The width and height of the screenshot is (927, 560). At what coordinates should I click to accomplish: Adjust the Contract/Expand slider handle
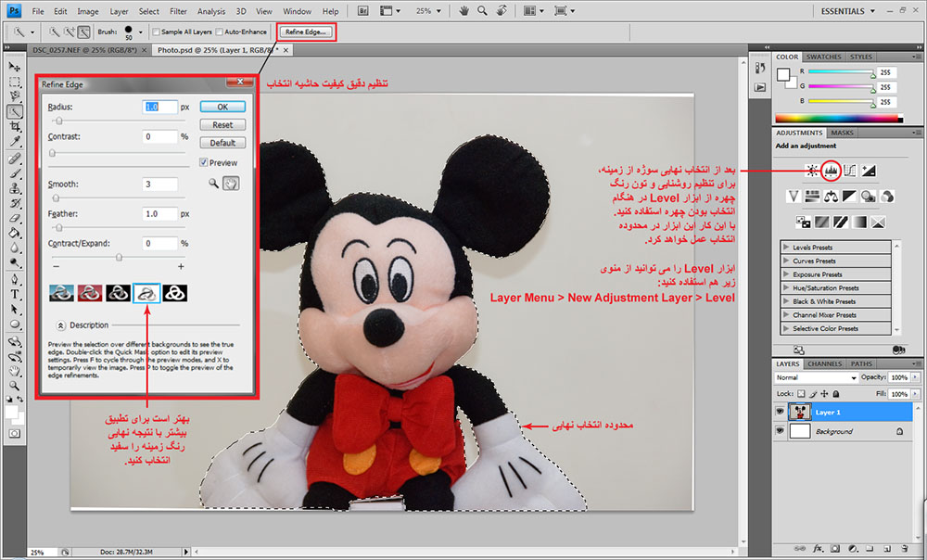(x=119, y=257)
